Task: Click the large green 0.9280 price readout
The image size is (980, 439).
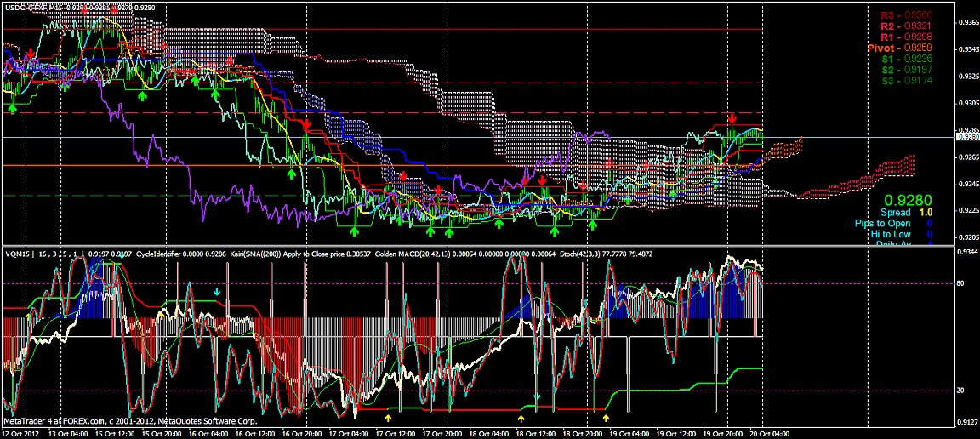Action: click(910, 201)
